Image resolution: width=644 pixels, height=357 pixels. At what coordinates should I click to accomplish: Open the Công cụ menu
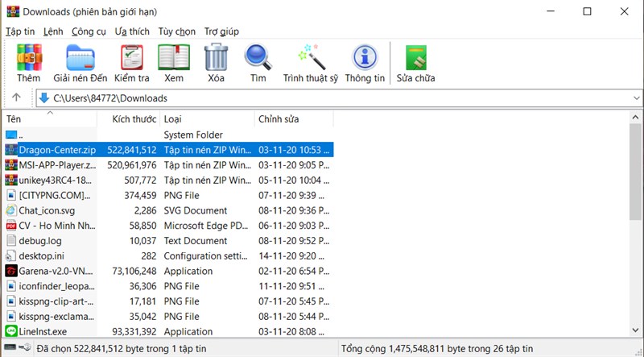tap(89, 31)
